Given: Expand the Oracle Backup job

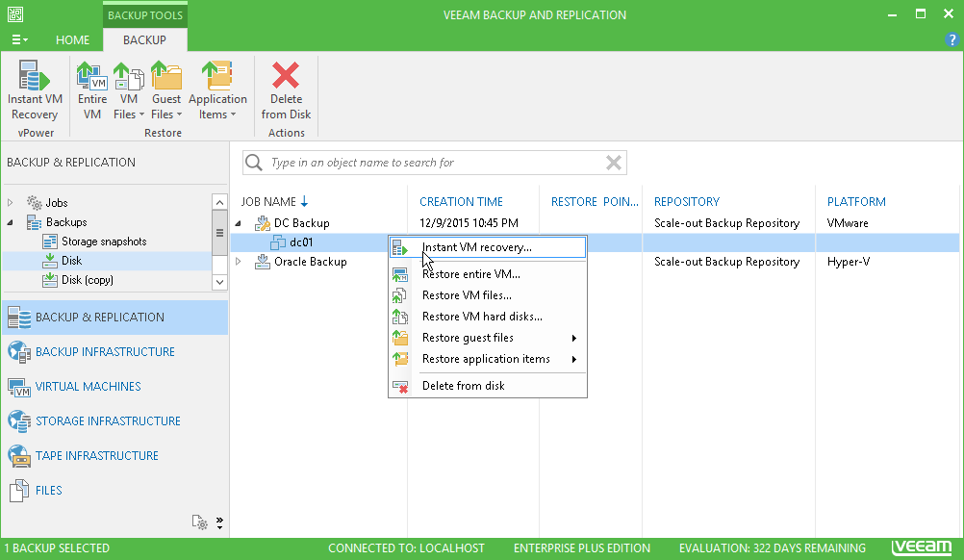Looking at the screenshot, I should click(x=239, y=262).
